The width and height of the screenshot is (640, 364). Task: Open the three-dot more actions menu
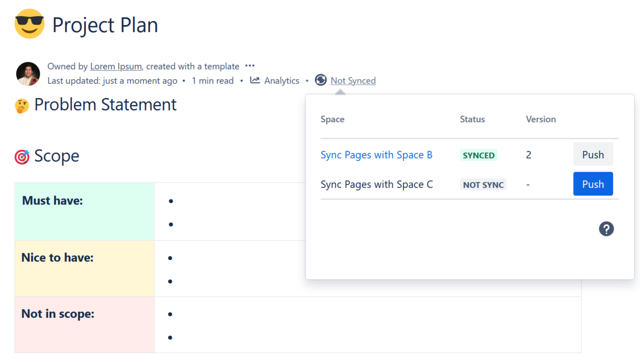tap(250, 66)
